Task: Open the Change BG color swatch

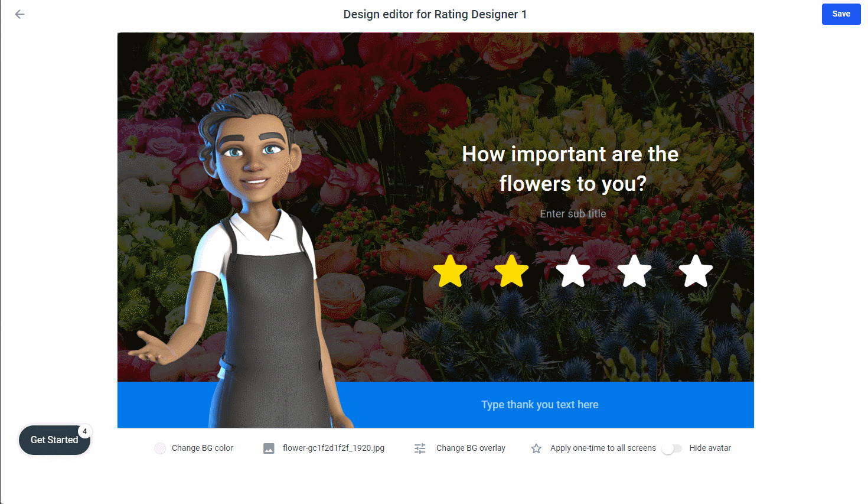Action: click(160, 448)
